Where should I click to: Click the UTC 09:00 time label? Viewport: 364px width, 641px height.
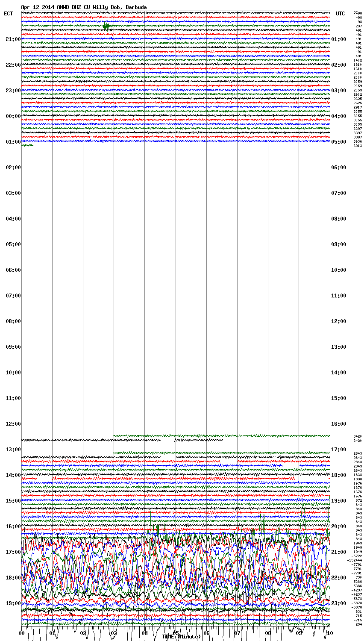click(339, 244)
